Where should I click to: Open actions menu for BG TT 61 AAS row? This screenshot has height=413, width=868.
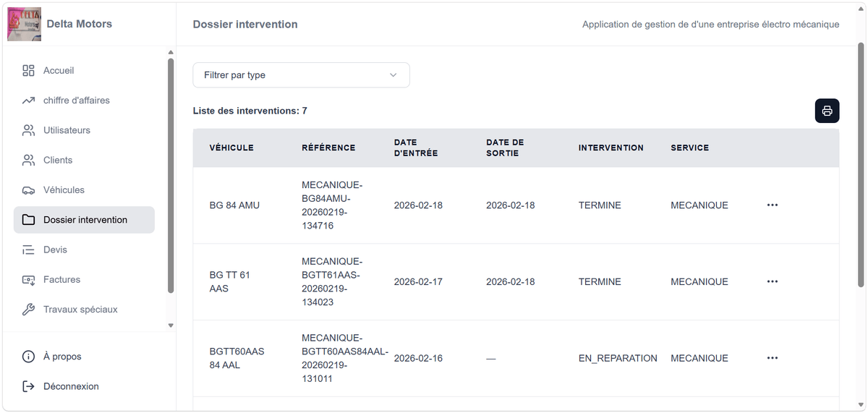(773, 281)
